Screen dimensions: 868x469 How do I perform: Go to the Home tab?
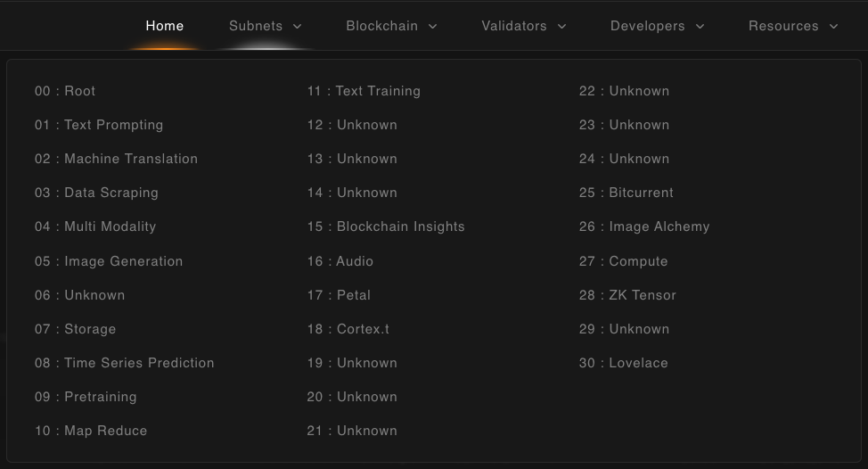[165, 26]
